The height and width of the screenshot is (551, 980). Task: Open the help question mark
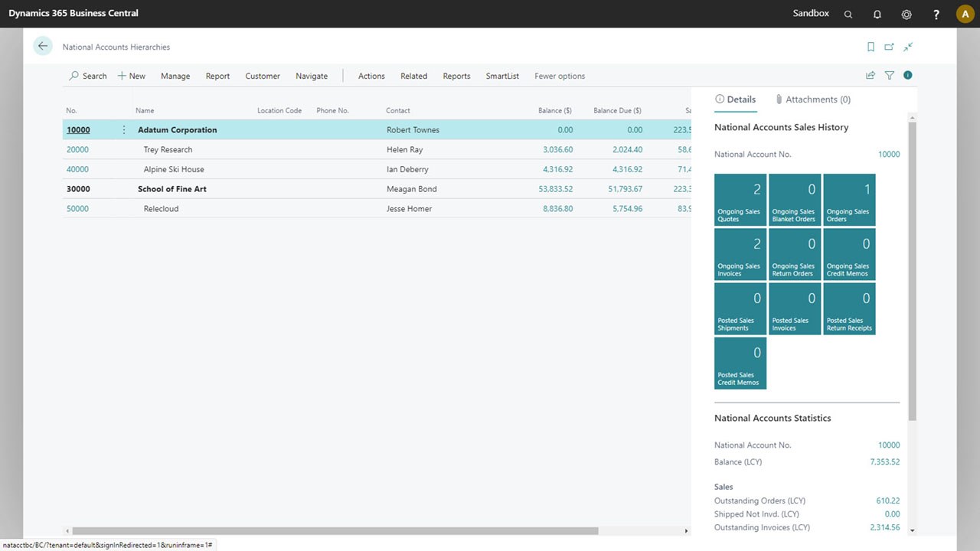click(936, 14)
